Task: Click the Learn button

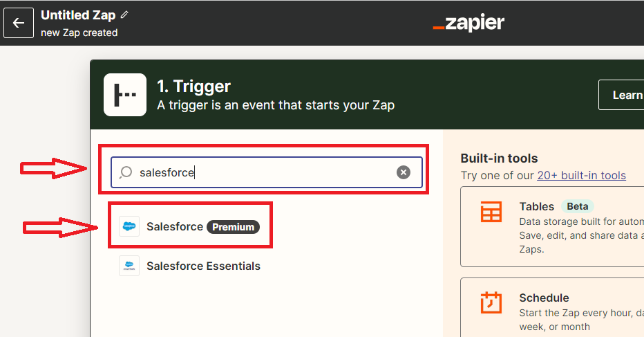Action: [x=621, y=95]
